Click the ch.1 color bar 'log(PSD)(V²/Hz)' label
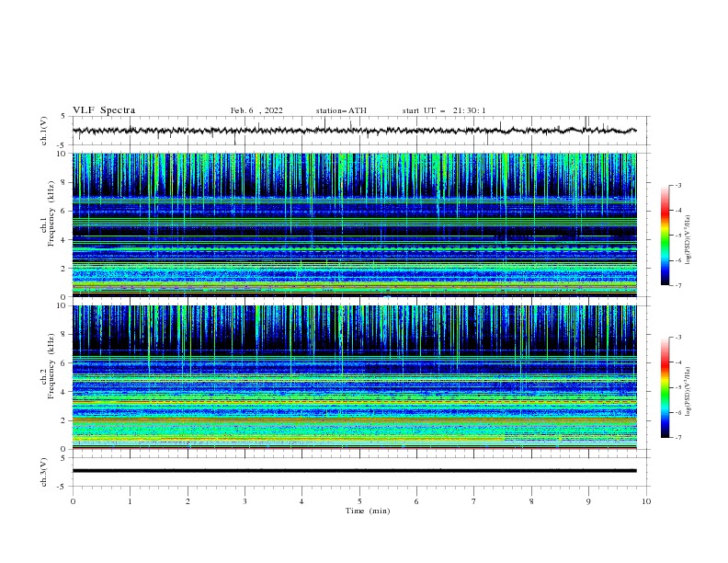 tap(688, 240)
